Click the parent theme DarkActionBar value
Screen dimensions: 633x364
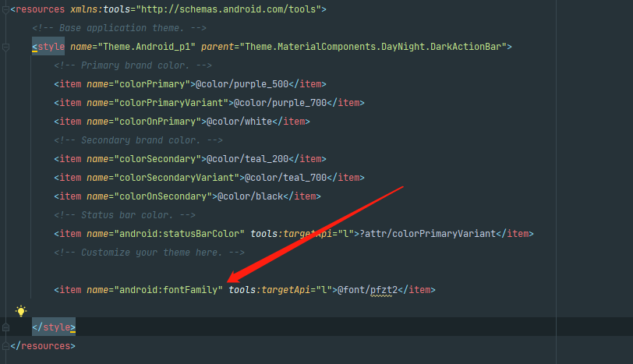pyautogui.click(x=373, y=47)
